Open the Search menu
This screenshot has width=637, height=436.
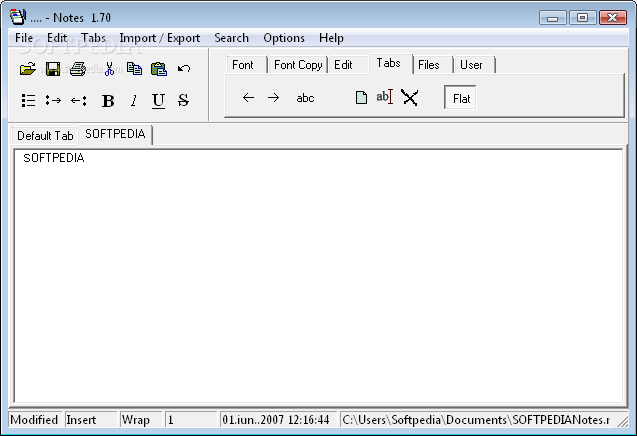coord(231,38)
